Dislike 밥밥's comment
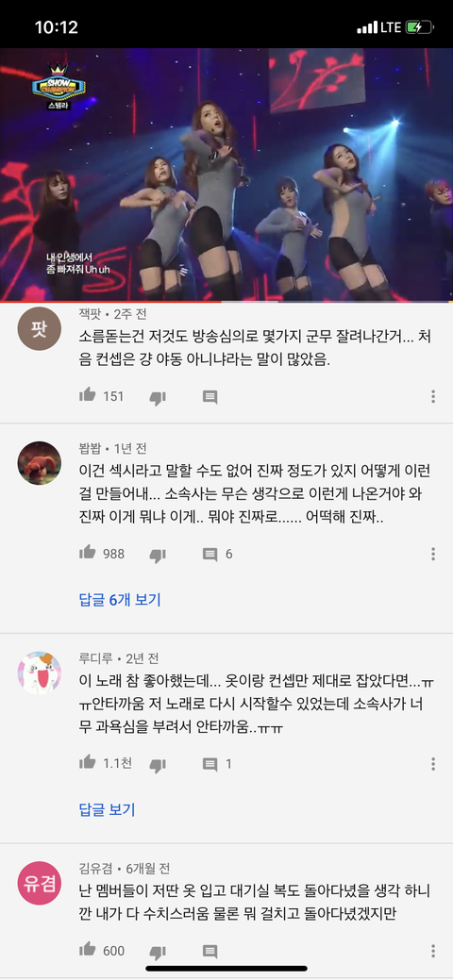 pos(158,555)
